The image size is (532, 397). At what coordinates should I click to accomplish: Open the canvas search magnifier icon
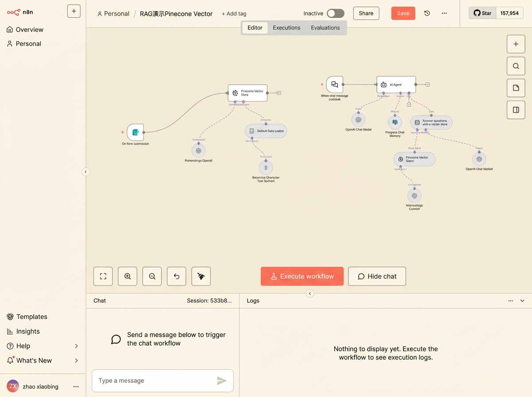pos(516,66)
